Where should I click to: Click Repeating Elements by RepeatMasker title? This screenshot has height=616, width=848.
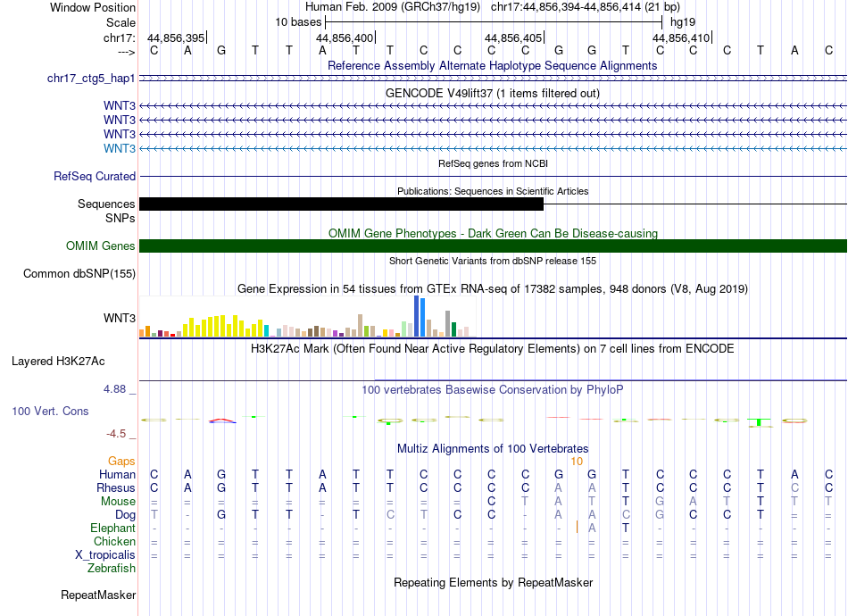[494, 582]
